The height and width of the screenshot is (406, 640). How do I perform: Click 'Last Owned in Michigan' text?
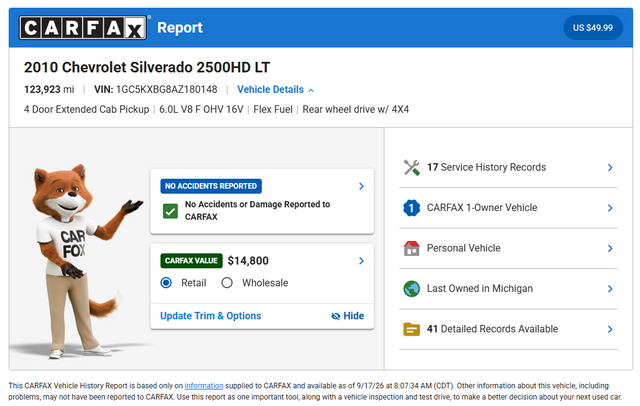(480, 288)
